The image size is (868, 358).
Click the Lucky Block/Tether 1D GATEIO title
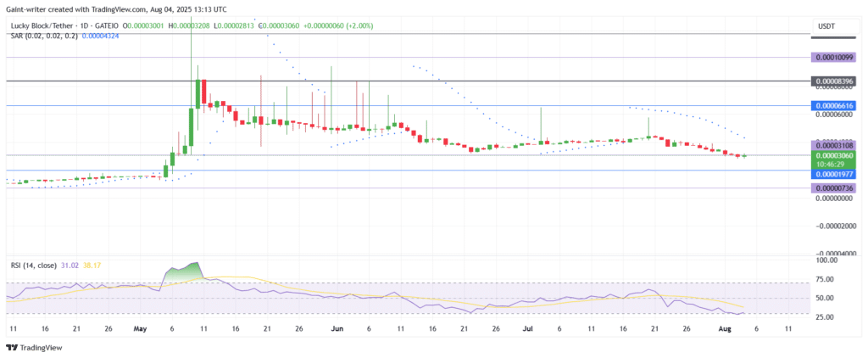pyautogui.click(x=63, y=25)
